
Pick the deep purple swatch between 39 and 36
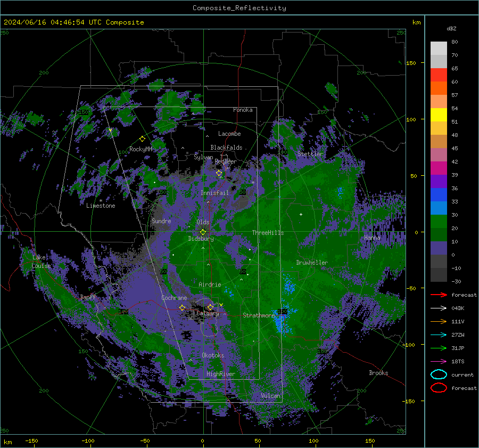coord(439,182)
